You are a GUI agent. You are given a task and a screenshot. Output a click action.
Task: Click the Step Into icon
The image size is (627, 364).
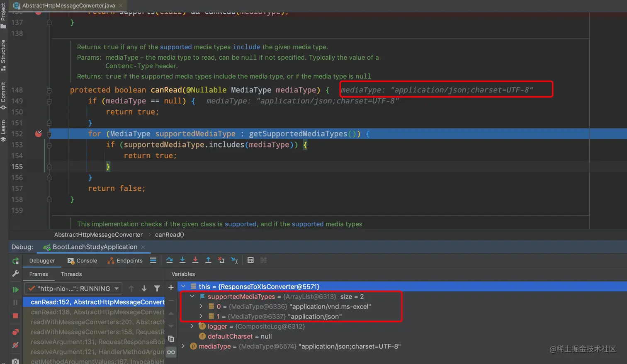182,260
